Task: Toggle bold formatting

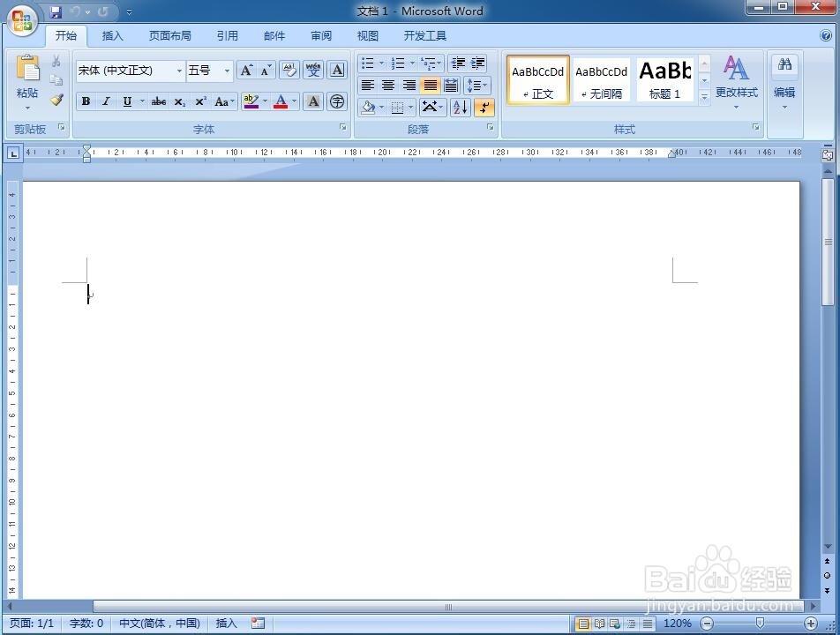Action: pos(86,101)
